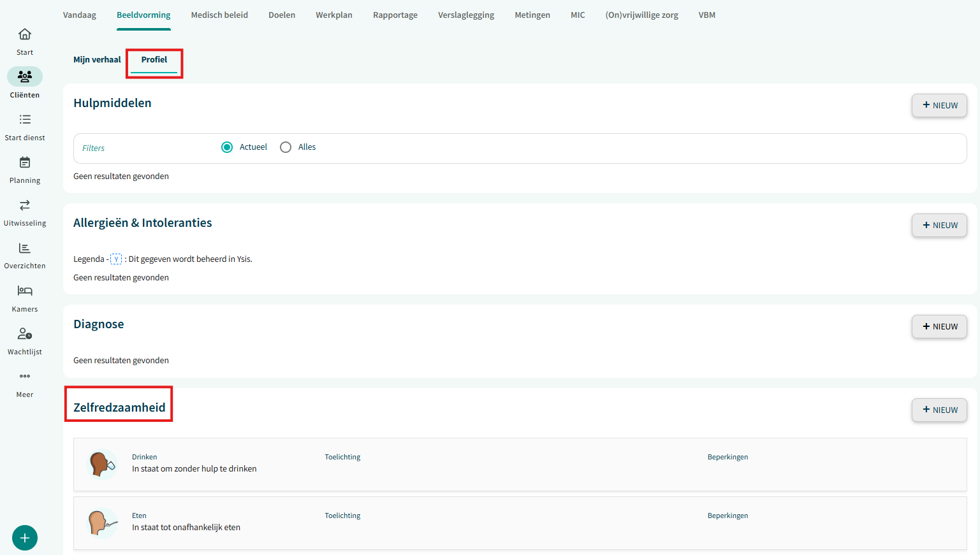Open the Planning calendar icon
Screen dimensions: 980x555
click(25, 162)
